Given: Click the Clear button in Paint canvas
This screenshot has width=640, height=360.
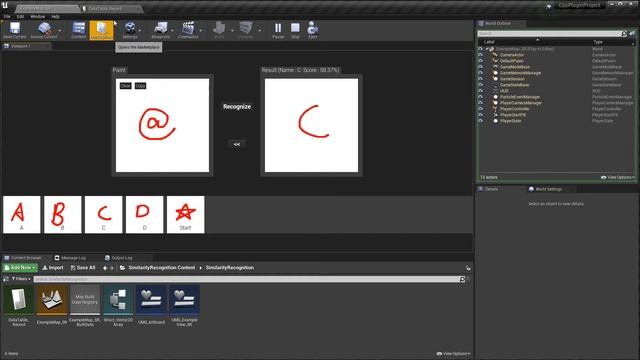Looking at the screenshot, I should (126, 86).
